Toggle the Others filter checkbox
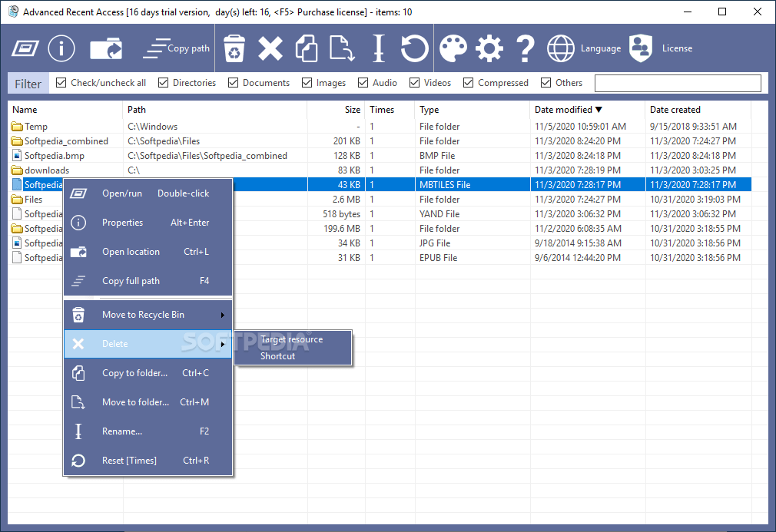 point(546,83)
